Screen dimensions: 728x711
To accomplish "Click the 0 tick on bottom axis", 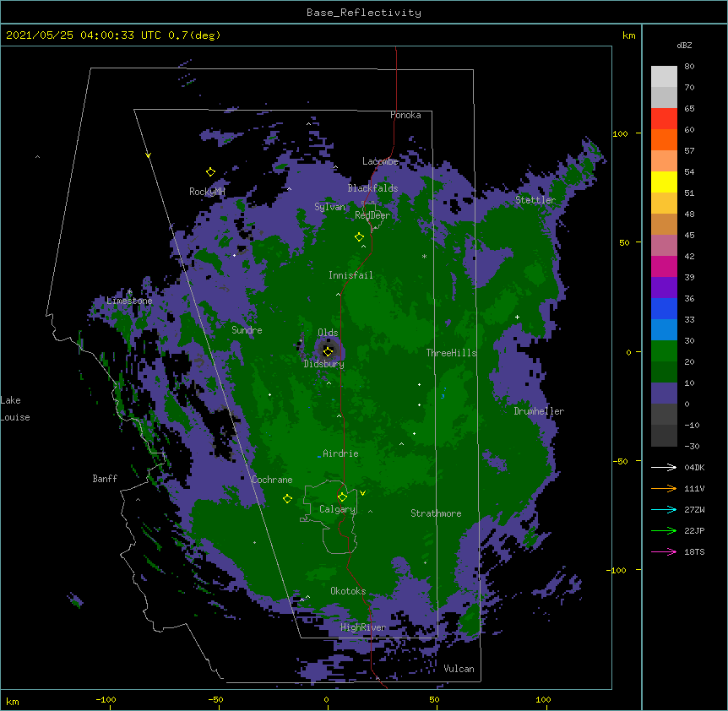I will point(326,699).
